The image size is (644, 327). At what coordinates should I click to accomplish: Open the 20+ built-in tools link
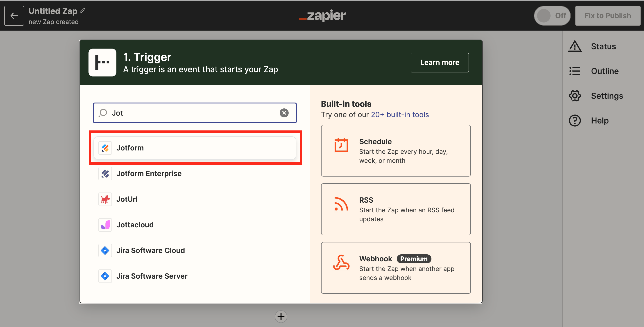pyautogui.click(x=400, y=114)
